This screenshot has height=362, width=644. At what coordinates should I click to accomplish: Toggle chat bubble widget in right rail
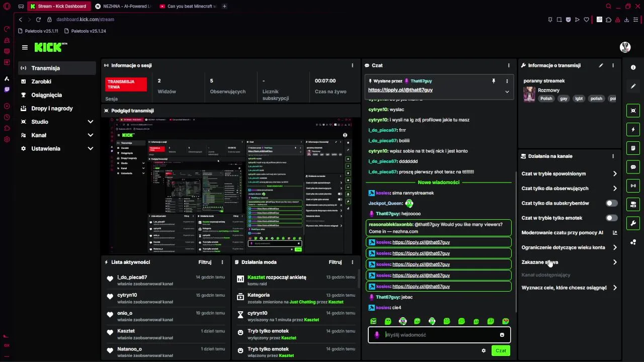[x=633, y=167]
